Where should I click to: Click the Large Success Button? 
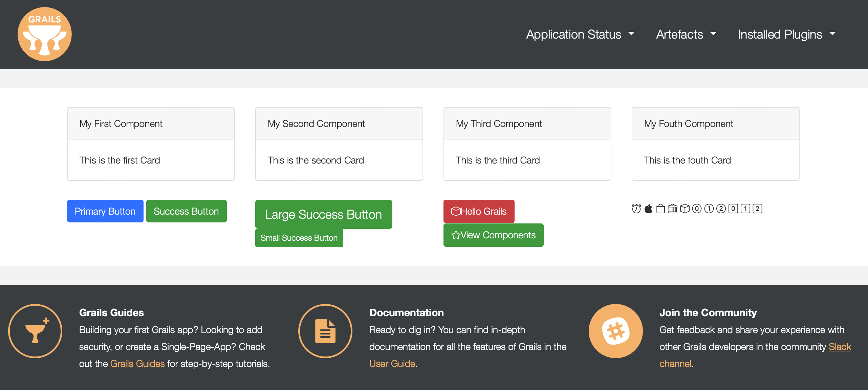point(324,214)
